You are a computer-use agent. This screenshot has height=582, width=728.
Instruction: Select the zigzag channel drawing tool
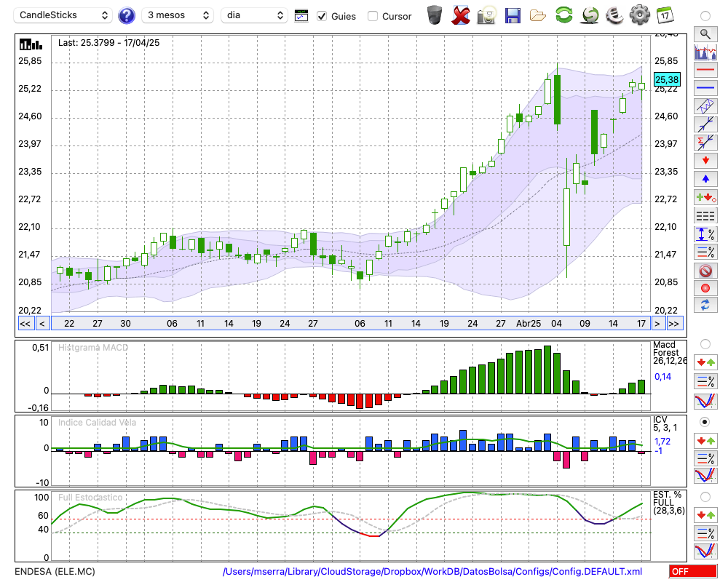coord(705,106)
